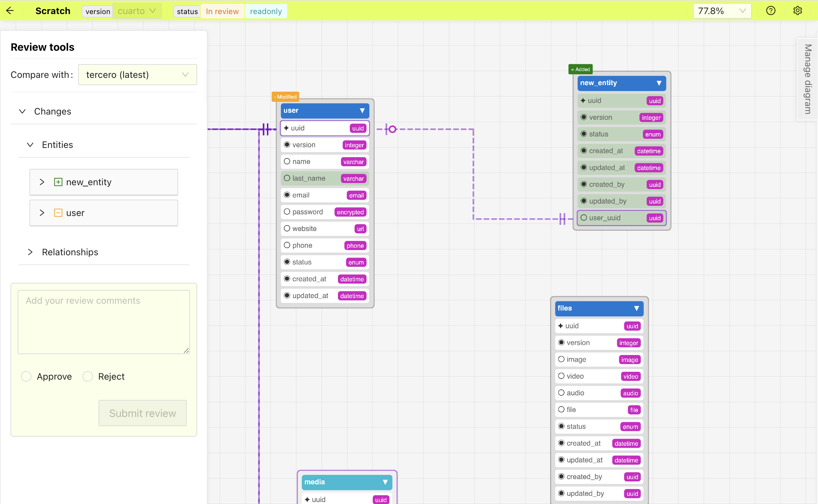Select the Reject radio button
Screen dimensions: 818x504
coord(88,376)
